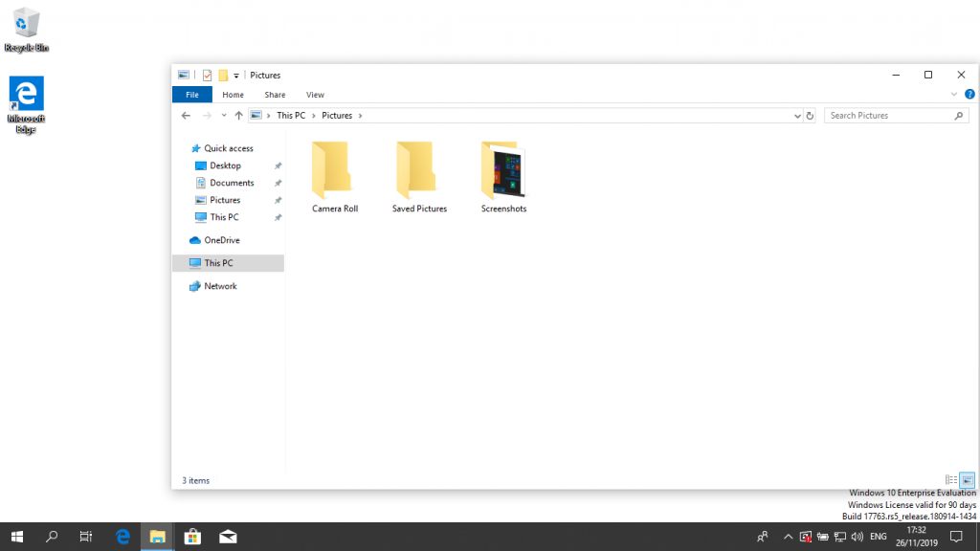Click the pin icon beside Documents
Image resolution: width=980 pixels, height=551 pixels.
tap(278, 183)
